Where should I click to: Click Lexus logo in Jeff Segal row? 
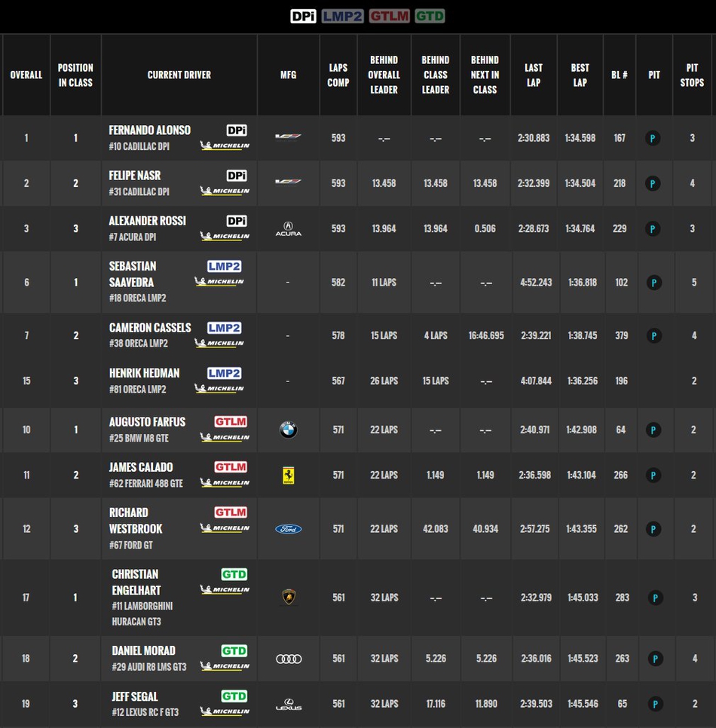point(289,705)
